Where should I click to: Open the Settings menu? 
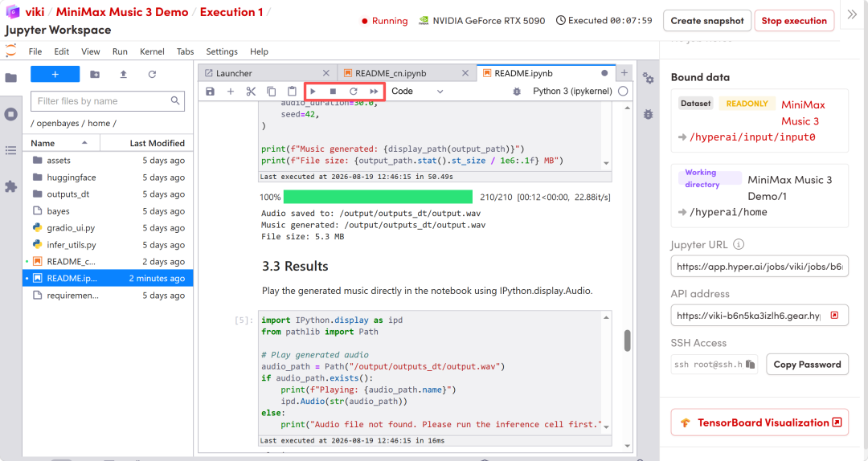[222, 51]
